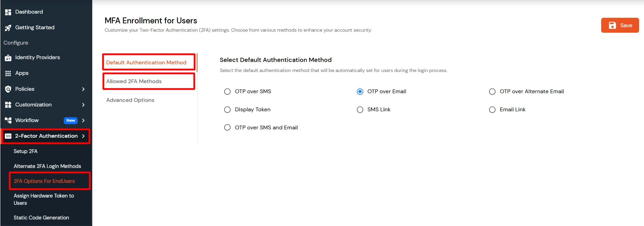Select OTP over SMS as default method

(x=227, y=91)
